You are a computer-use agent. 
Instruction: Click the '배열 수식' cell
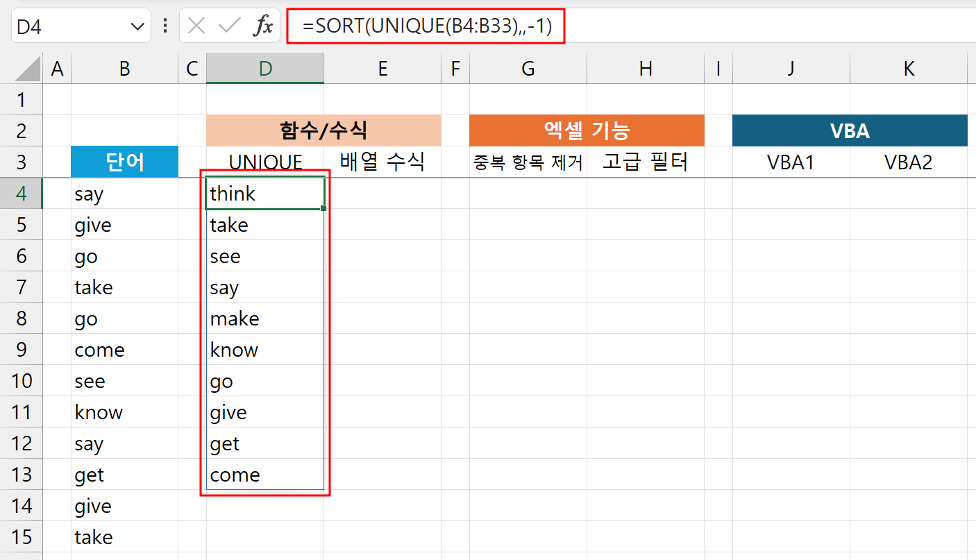[382, 162]
